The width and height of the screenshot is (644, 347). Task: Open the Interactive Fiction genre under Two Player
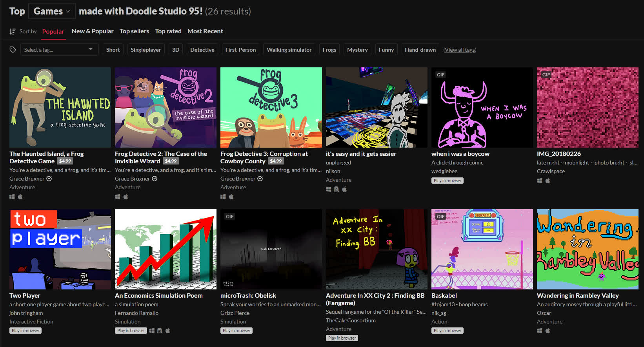pyautogui.click(x=31, y=322)
